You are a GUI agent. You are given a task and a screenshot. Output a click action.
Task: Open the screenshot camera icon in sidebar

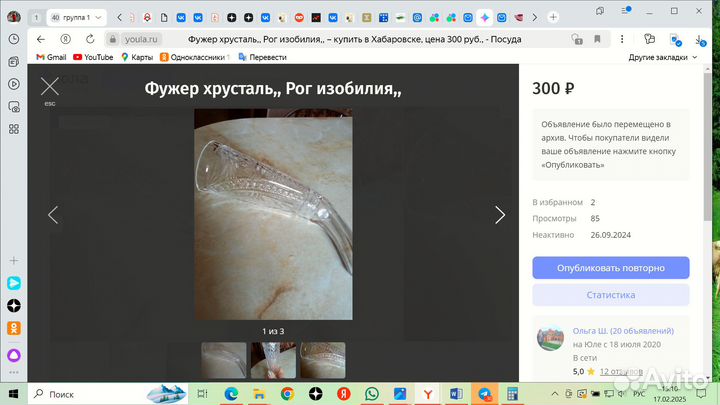point(14,107)
